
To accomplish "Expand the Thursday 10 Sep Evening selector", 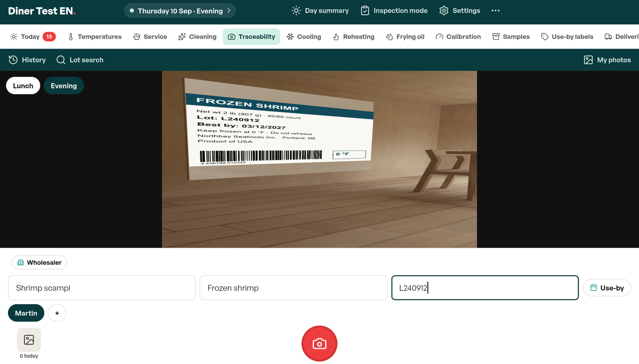I will pyautogui.click(x=180, y=11).
